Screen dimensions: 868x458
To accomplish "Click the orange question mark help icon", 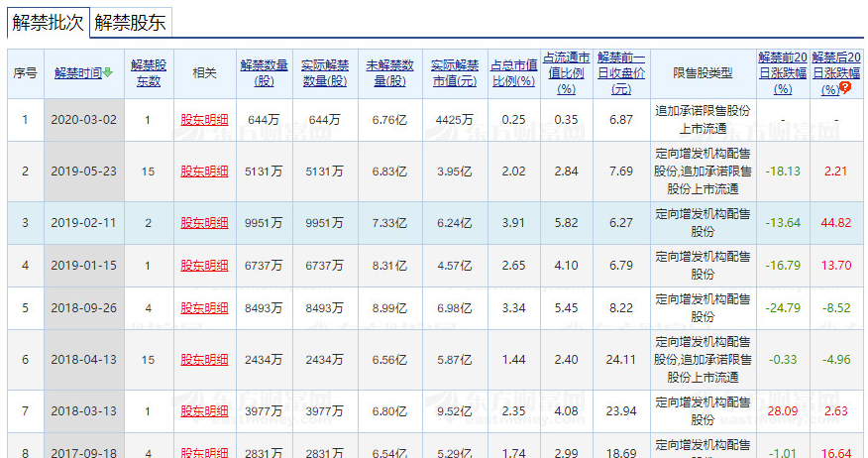I will pyautogui.click(x=845, y=88).
